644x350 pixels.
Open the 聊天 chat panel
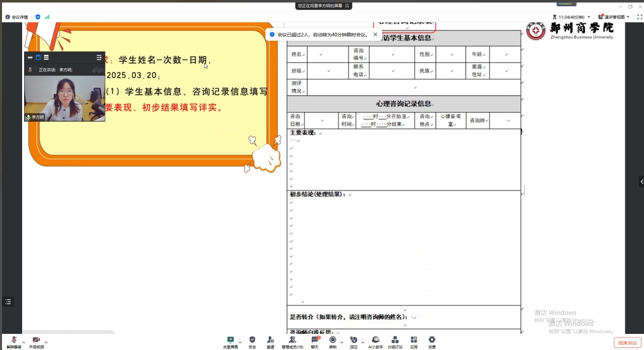pyautogui.click(x=315, y=341)
